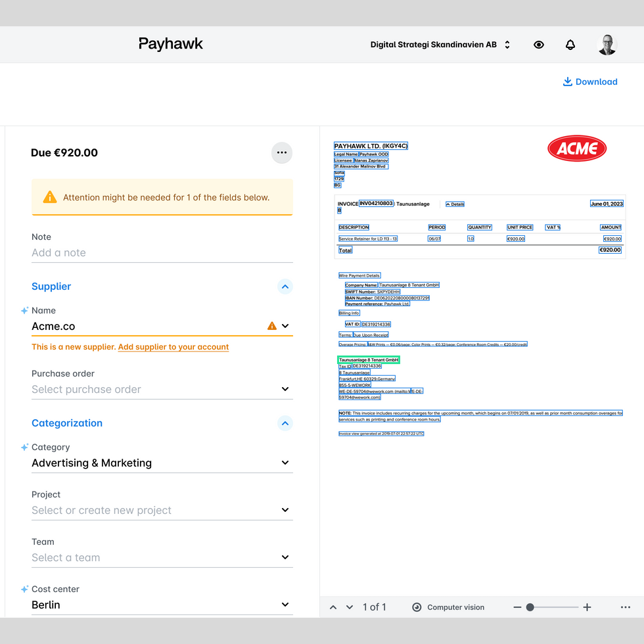Click the AI sparkle icon beside Name
This screenshot has height=644, width=644.
click(x=25, y=310)
